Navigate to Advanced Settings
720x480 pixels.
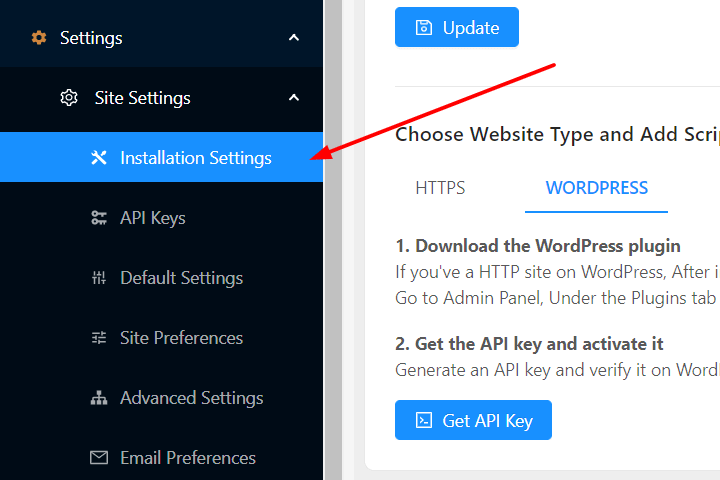(x=162, y=398)
